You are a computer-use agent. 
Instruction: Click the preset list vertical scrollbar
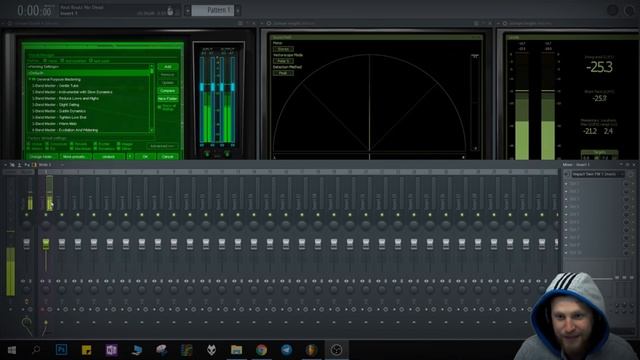(152, 98)
